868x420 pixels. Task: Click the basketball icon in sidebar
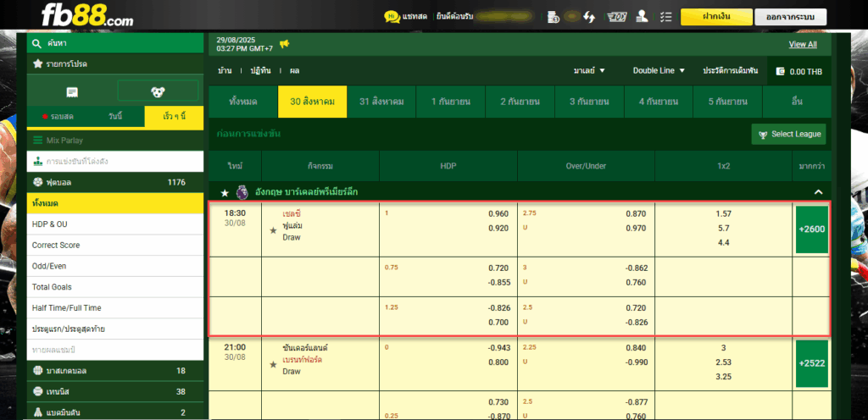coord(37,371)
